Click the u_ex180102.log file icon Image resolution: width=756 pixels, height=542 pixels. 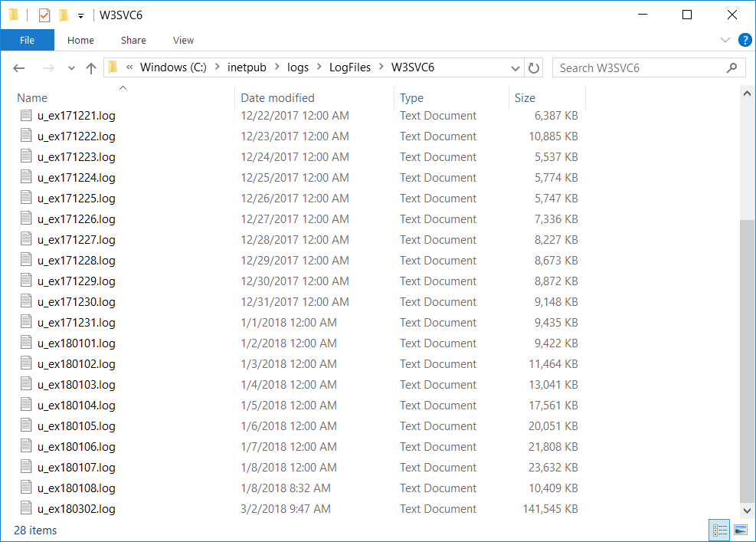coord(26,363)
